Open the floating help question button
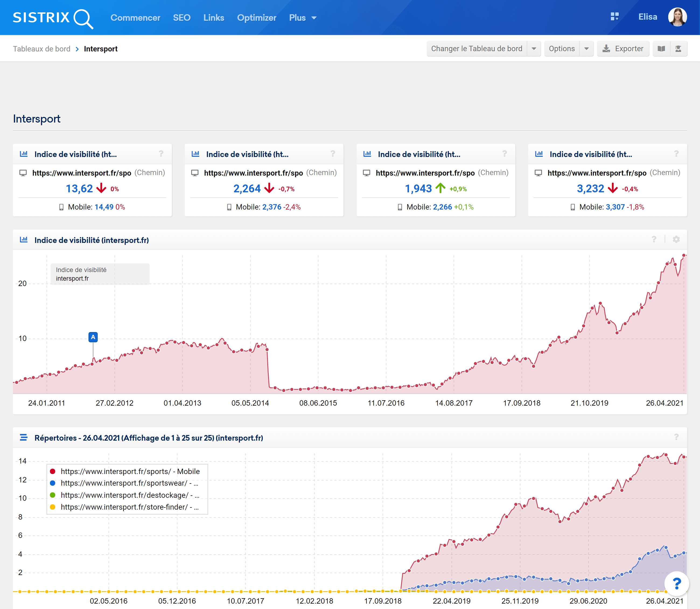Viewport: 700px width, 609px height. pos(677,584)
